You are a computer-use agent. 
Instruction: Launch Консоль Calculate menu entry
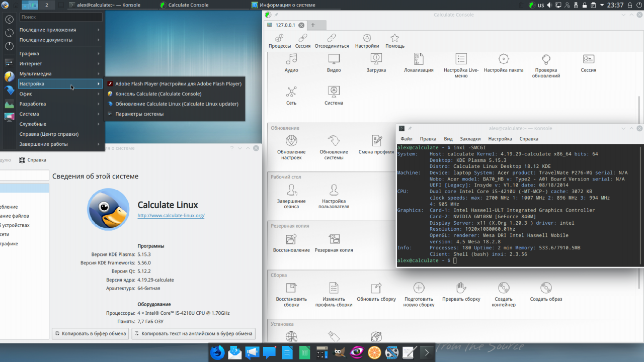(x=175, y=94)
